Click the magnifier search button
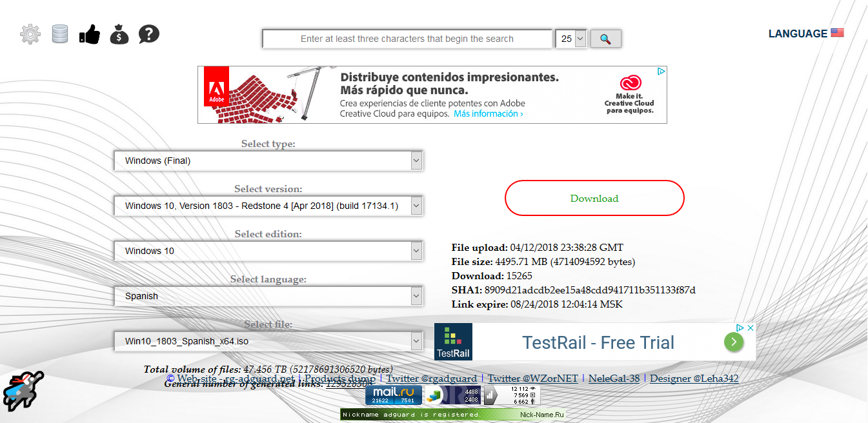868x423 pixels. (605, 39)
